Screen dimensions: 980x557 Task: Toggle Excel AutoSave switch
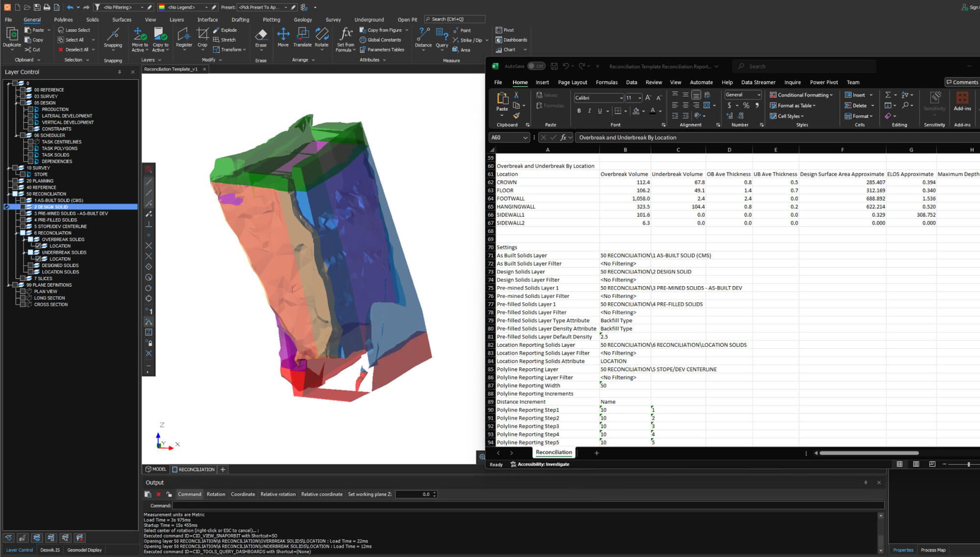[537, 66]
